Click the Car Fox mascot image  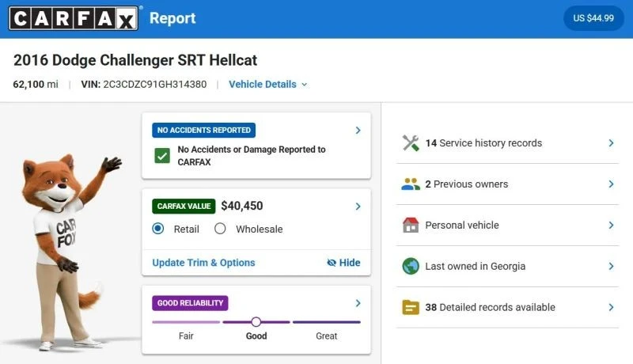[70, 252]
